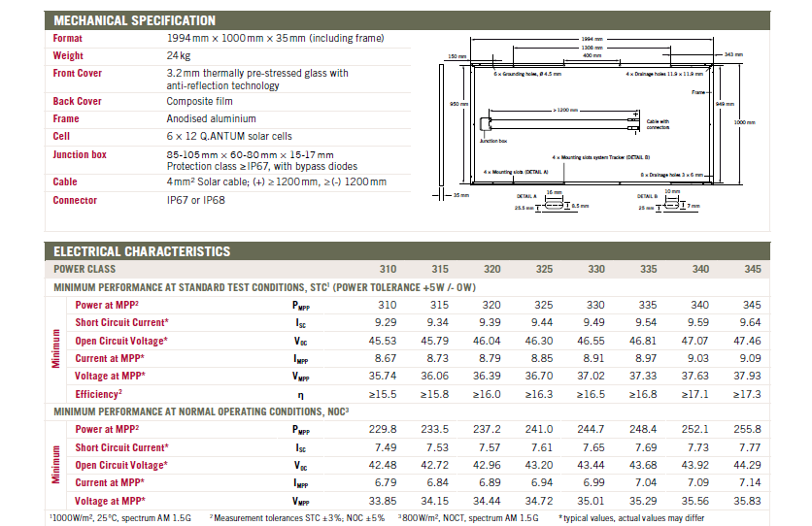Select the voltage at MPP value 37.93
This screenshot has height=526, width=812.
point(747,376)
